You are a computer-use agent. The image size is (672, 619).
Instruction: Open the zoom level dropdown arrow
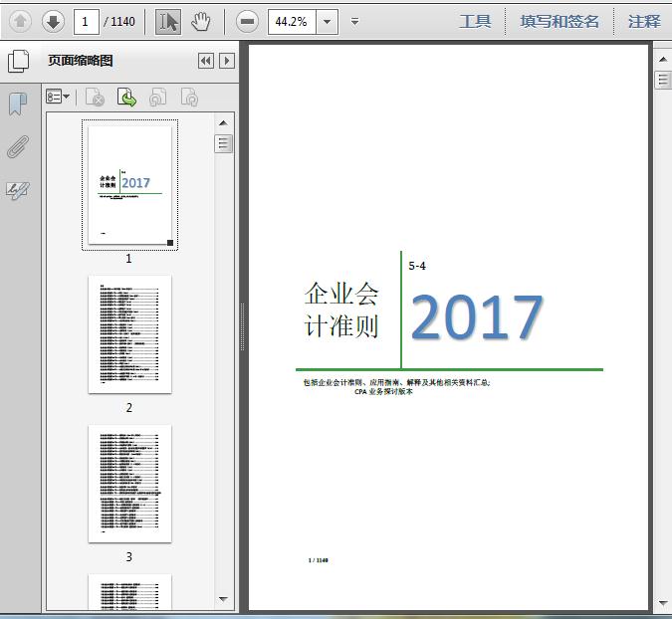click(x=327, y=22)
